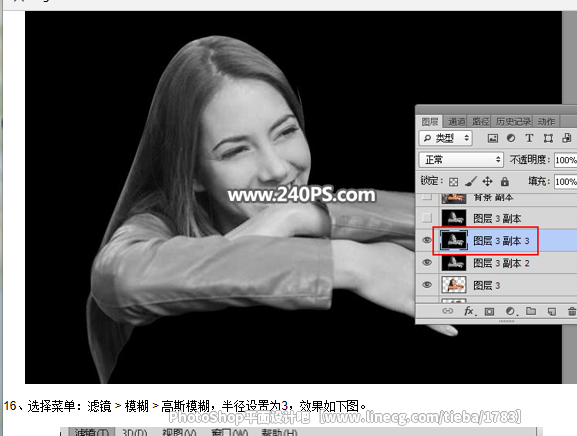This screenshot has width=577, height=436.
Task: Open the 帮助(H) menu
Action: [x=279, y=433]
